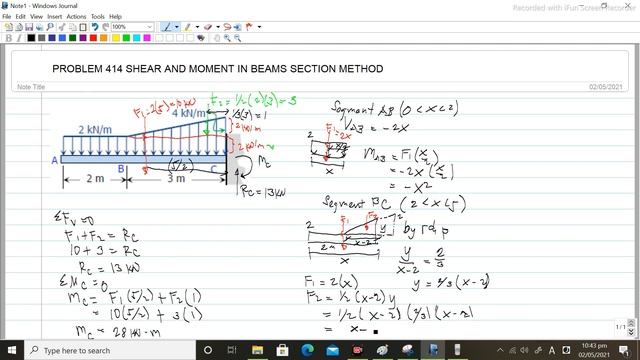Switch to screen recorder taskbar icon
640x360 pixels.
(358, 350)
